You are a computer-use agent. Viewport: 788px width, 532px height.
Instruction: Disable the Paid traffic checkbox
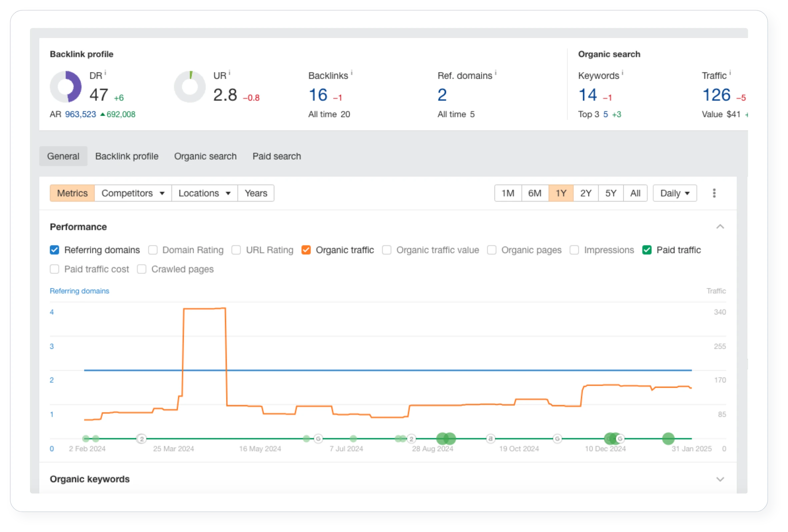tap(647, 250)
